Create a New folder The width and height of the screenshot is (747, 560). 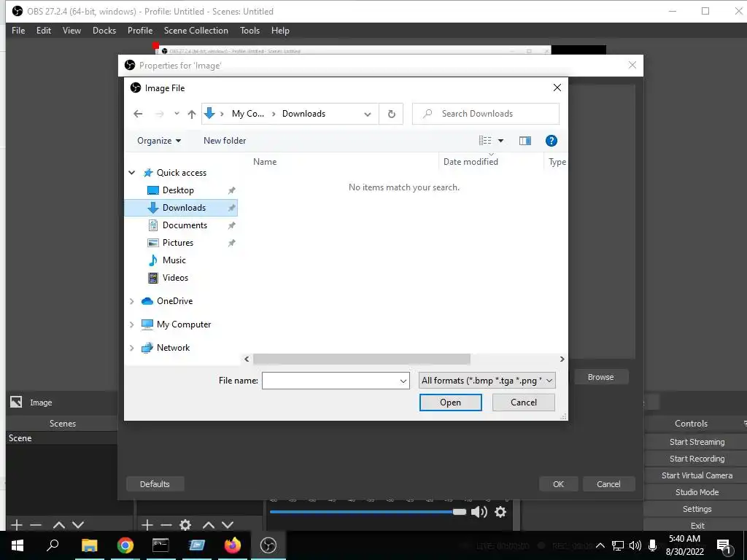(x=225, y=141)
